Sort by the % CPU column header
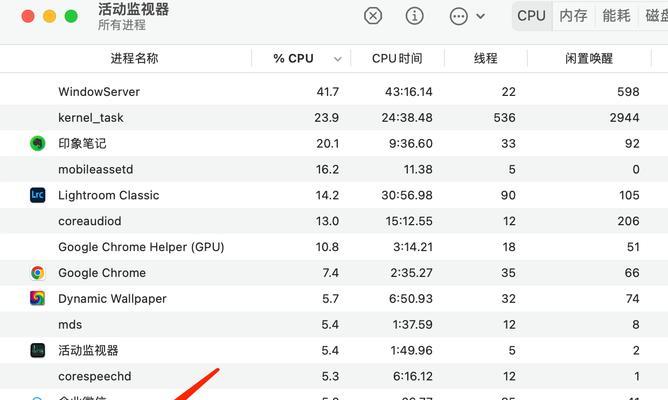Viewport: 668px width, 400px height. point(294,58)
